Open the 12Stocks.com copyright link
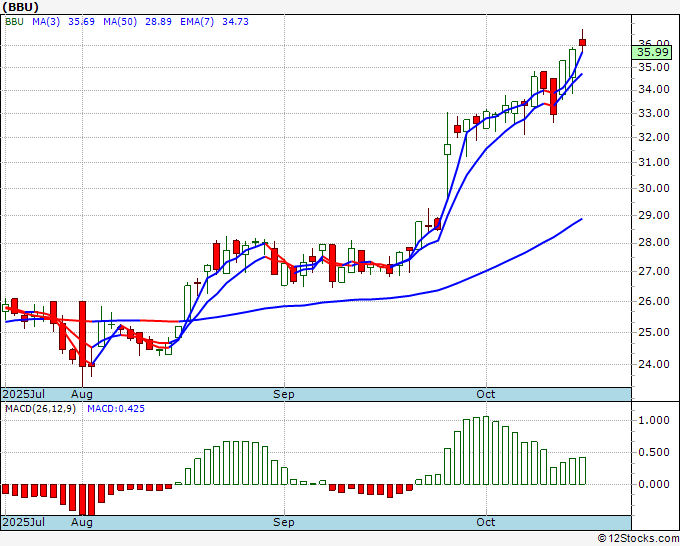Screen dimensions: 680x546 (x=638, y=538)
